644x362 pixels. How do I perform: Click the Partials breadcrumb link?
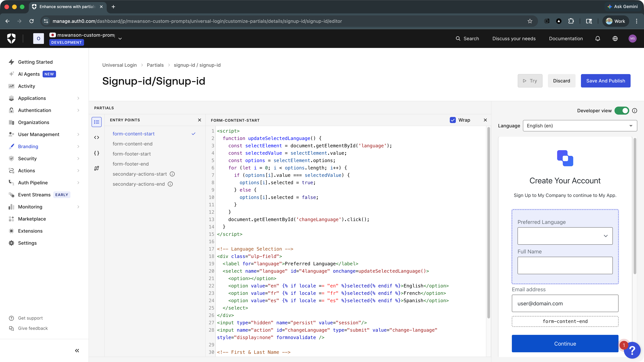[155, 65]
